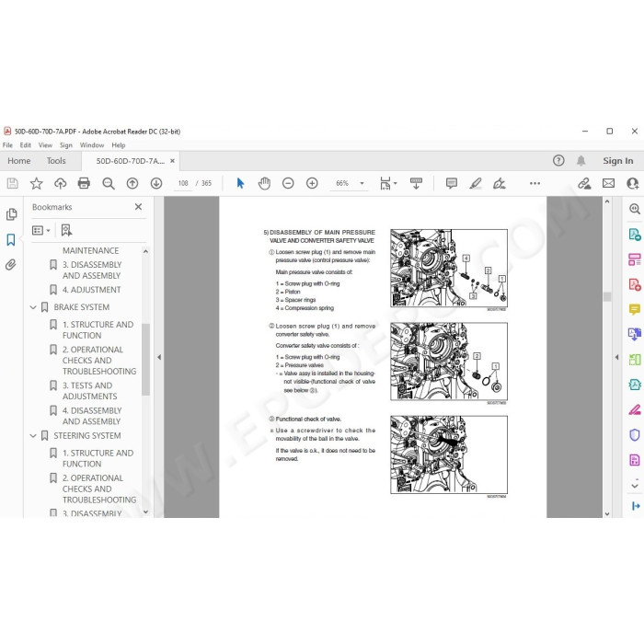This screenshot has width=644, height=644.
Task: Open the Attachments paperclip panel
Action: (x=11, y=265)
